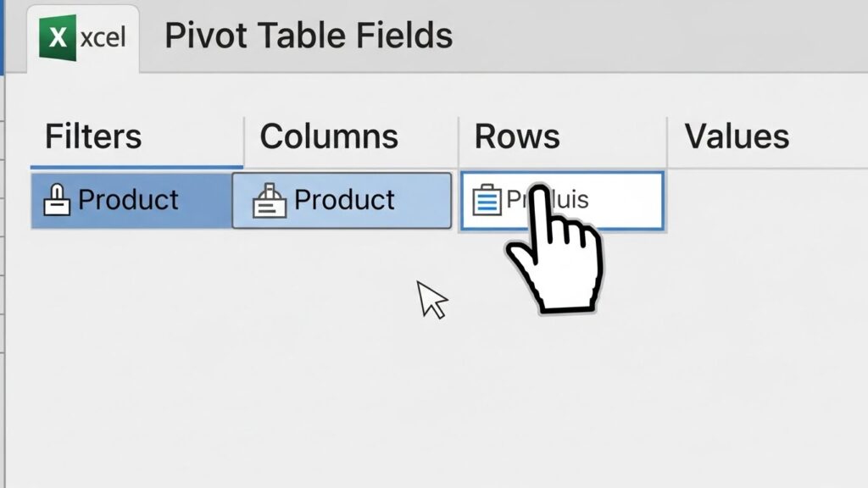Click the icon beside Product in Filters
The height and width of the screenshot is (488, 868).
[58, 201]
